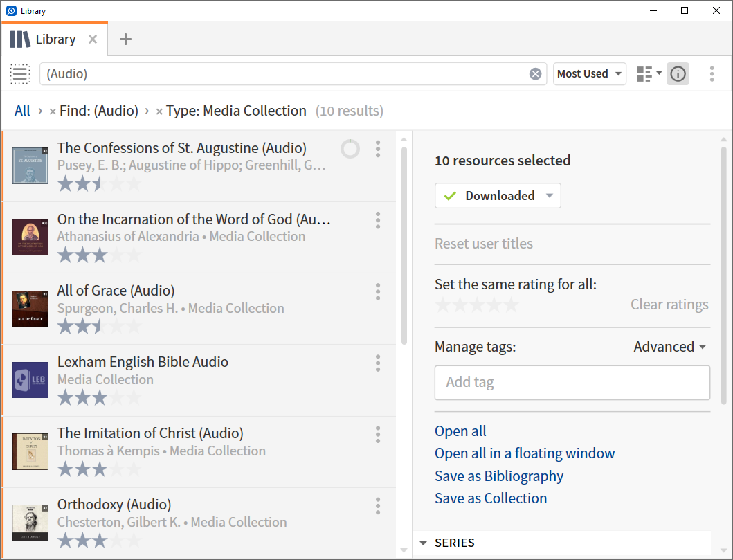Image resolution: width=733 pixels, height=560 pixels.
Task: Open menu for Lexham English Bible Audio
Action: click(x=378, y=363)
